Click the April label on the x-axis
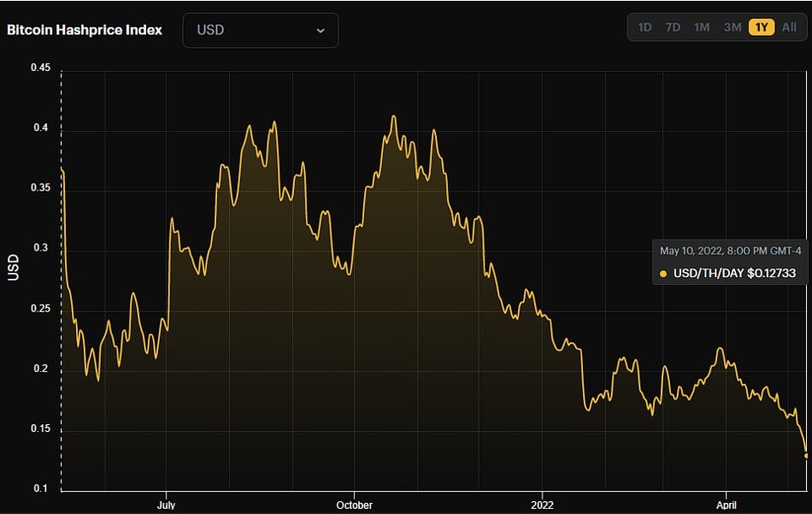Image resolution: width=812 pixels, height=514 pixels. click(x=726, y=505)
